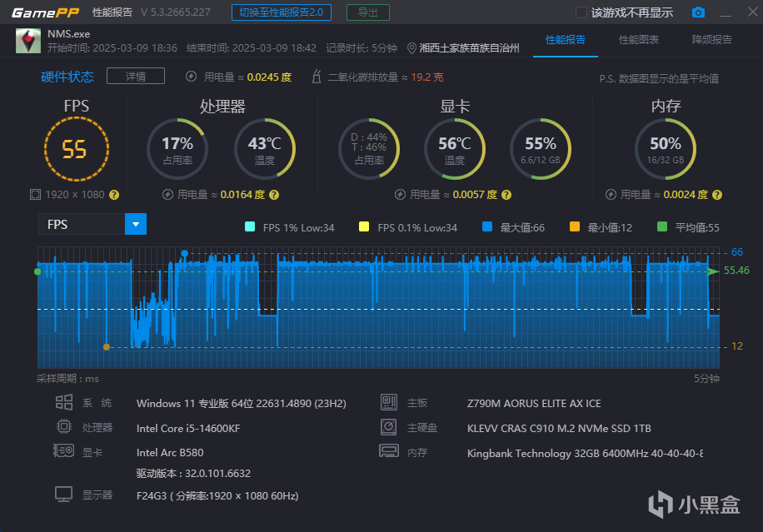
Task: Click the 导出 export button
Action: [x=368, y=12]
